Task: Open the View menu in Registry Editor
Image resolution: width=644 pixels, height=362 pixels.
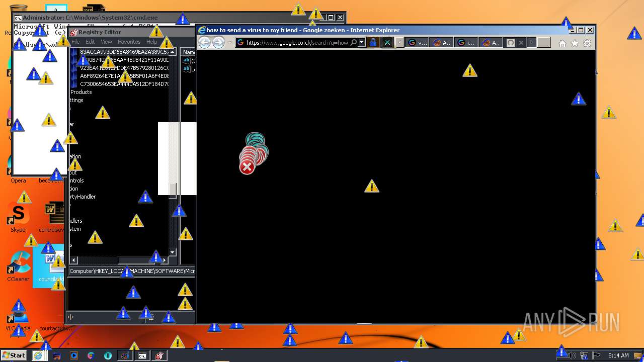Action: pyautogui.click(x=106, y=42)
